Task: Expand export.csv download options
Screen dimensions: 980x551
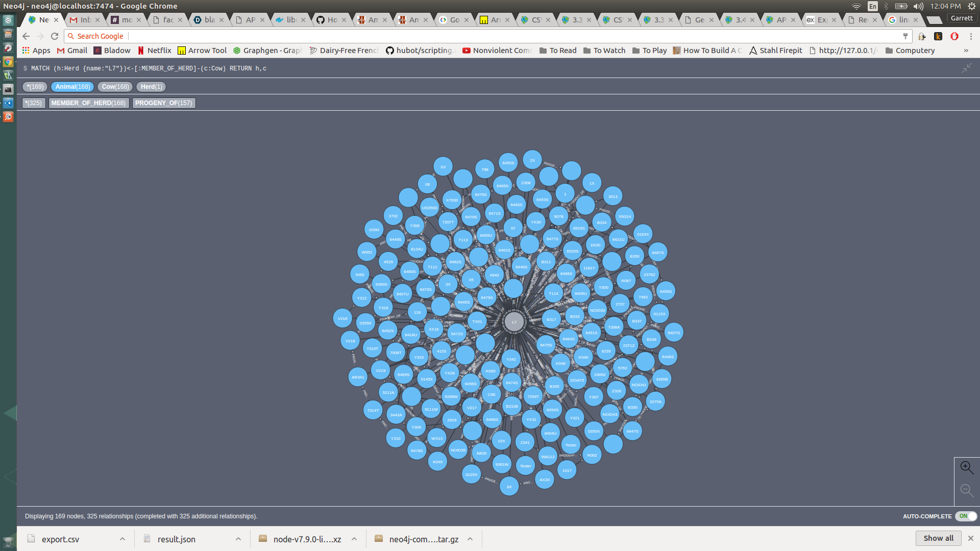Action: (x=122, y=539)
